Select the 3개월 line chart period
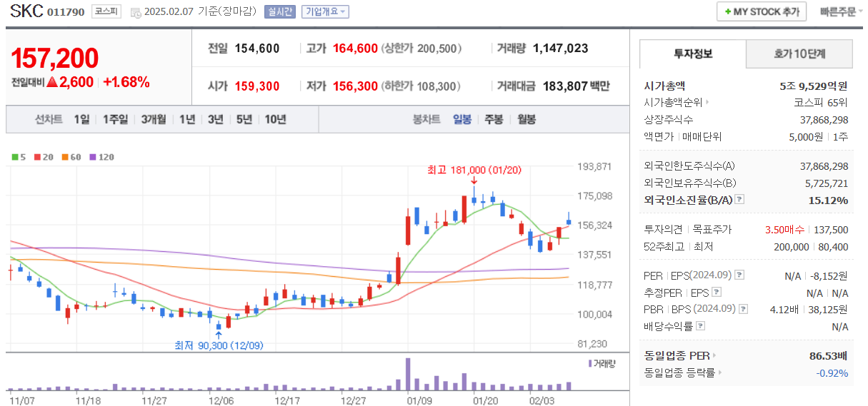This screenshot has width=868, height=406. 154,119
